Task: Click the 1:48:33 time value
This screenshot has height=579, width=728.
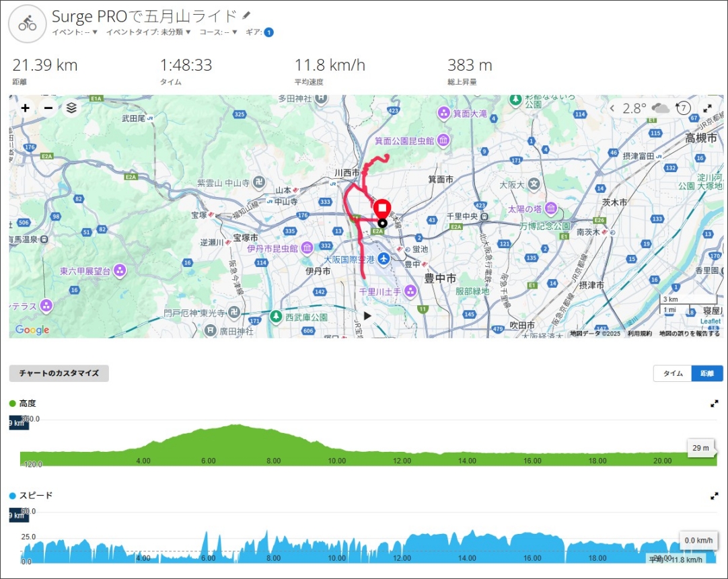Action: (x=186, y=65)
